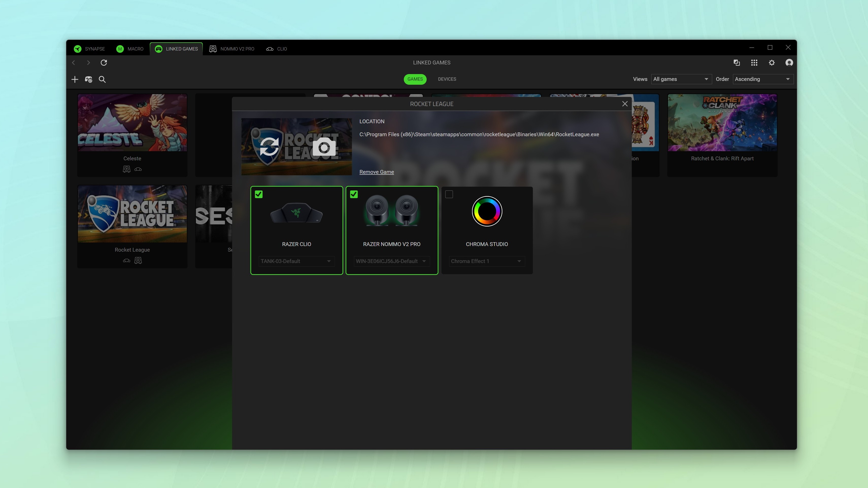This screenshot has height=488, width=868.
Task: Close the Rocket League dialog
Action: [625, 104]
